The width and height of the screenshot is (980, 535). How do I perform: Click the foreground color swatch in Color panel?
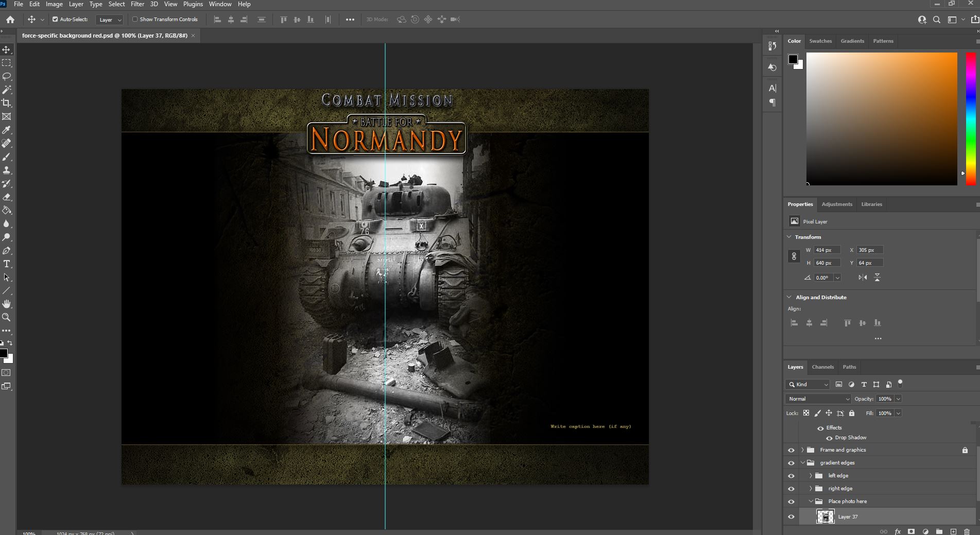[x=793, y=59]
